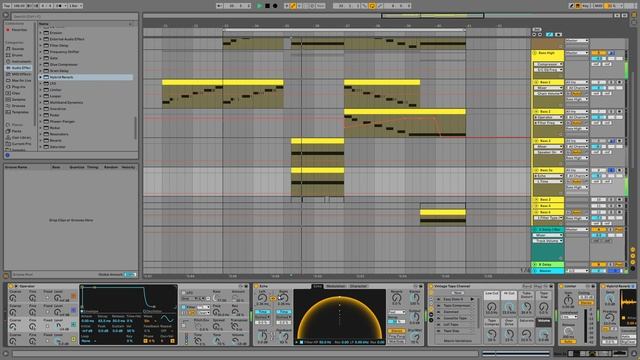Select the Grooves category

18,106
